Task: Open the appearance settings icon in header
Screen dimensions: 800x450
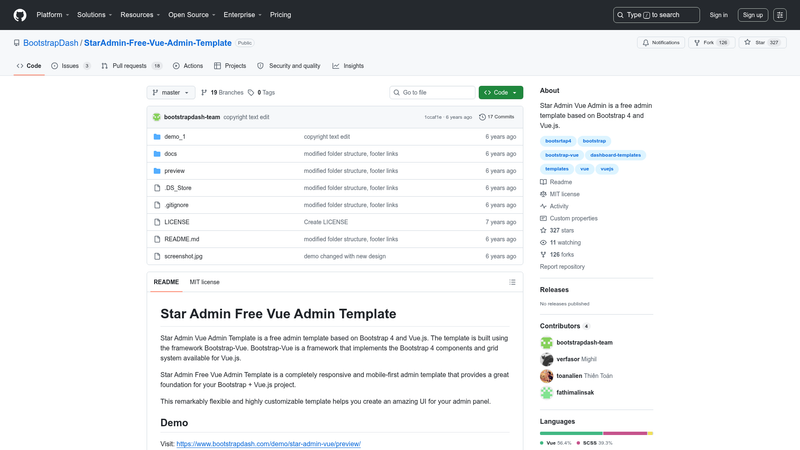Action: [x=780, y=15]
